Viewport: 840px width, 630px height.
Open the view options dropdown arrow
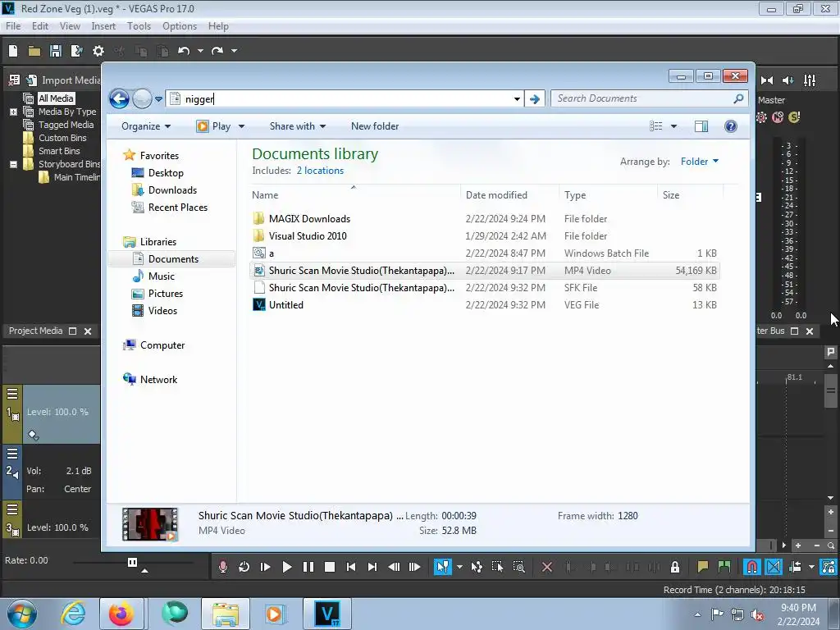pyautogui.click(x=674, y=126)
